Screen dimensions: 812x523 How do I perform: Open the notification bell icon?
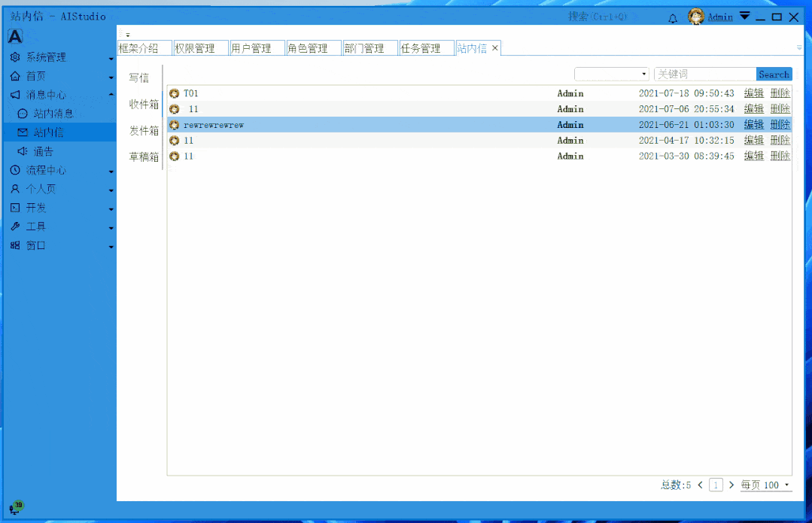coord(673,17)
